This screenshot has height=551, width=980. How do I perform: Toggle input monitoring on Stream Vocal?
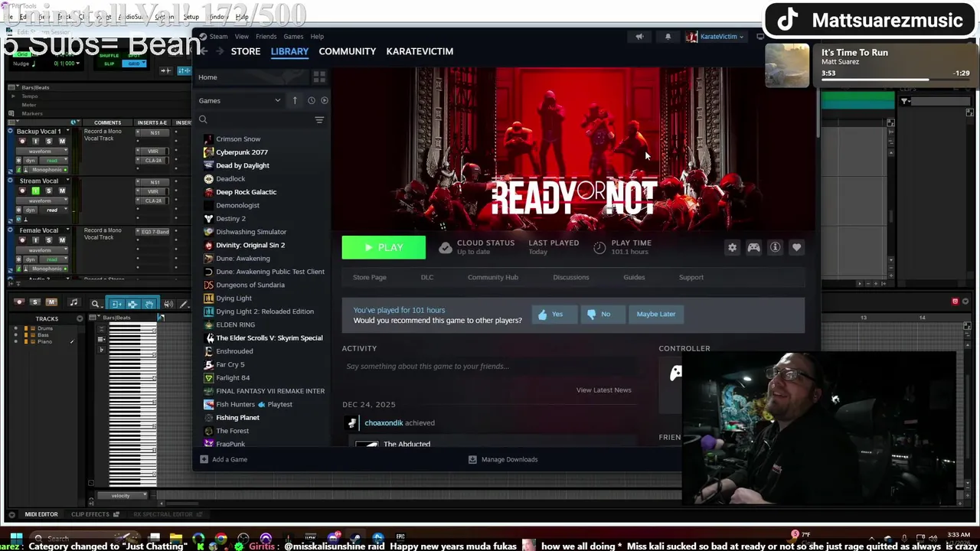[x=35, y=191]
